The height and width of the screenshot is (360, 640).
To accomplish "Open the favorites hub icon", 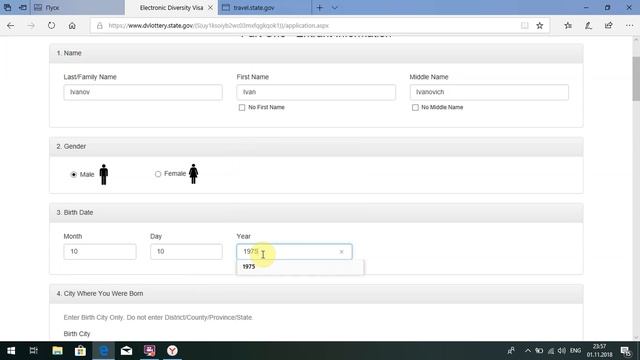I will [568, 25].
